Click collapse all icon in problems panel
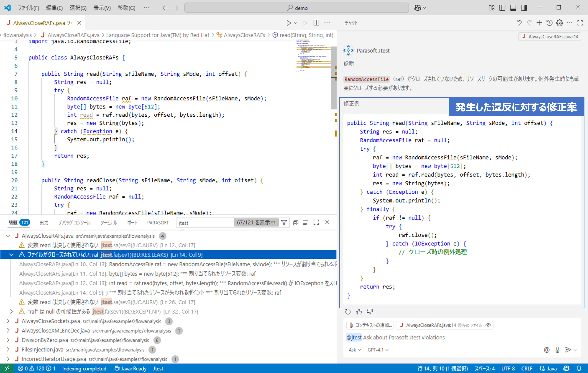This screenshot has height=373, width=588. click(x=295, y=223)
